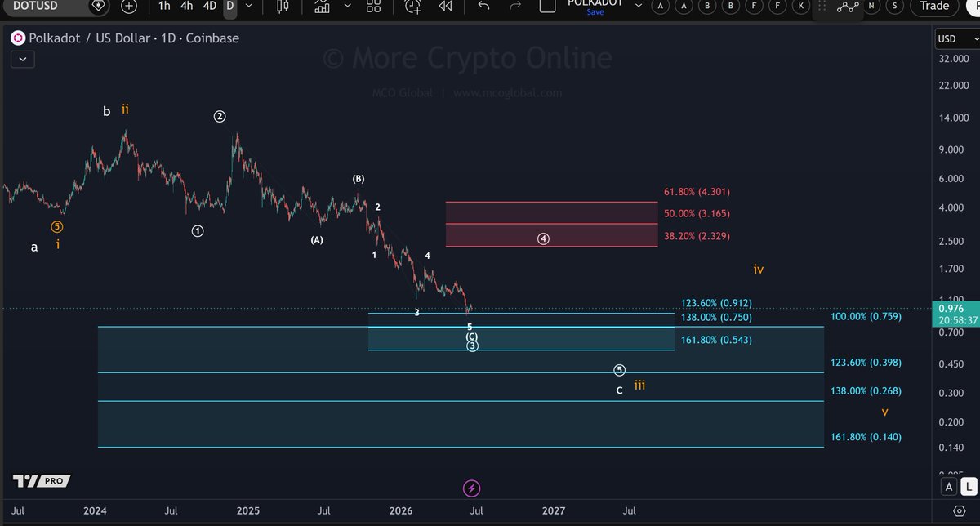Expand the timeframe list dropdown arrow
Viewport: 980px width, 526px height.
[249, 6]
